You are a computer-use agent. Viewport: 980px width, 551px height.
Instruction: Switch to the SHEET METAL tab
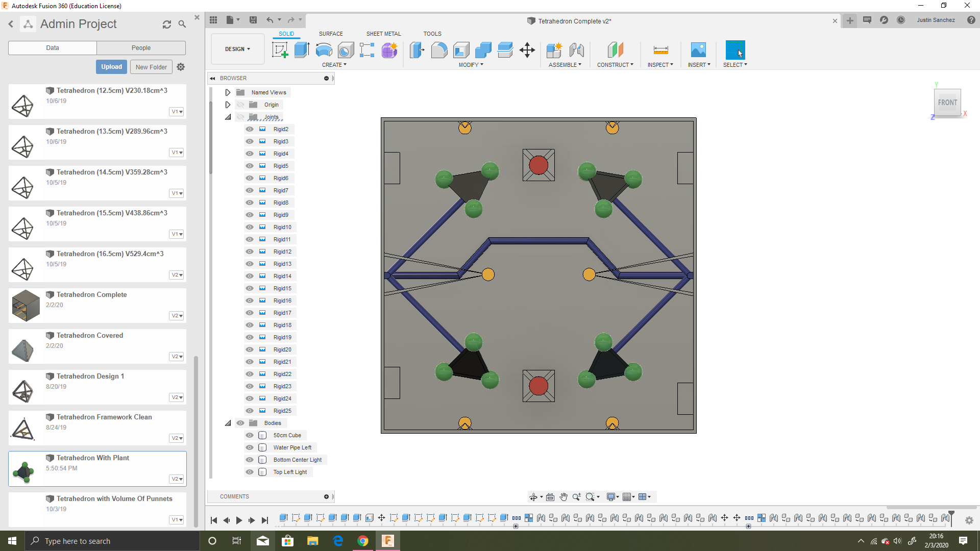pyautogui.click(x=383, y=34)
